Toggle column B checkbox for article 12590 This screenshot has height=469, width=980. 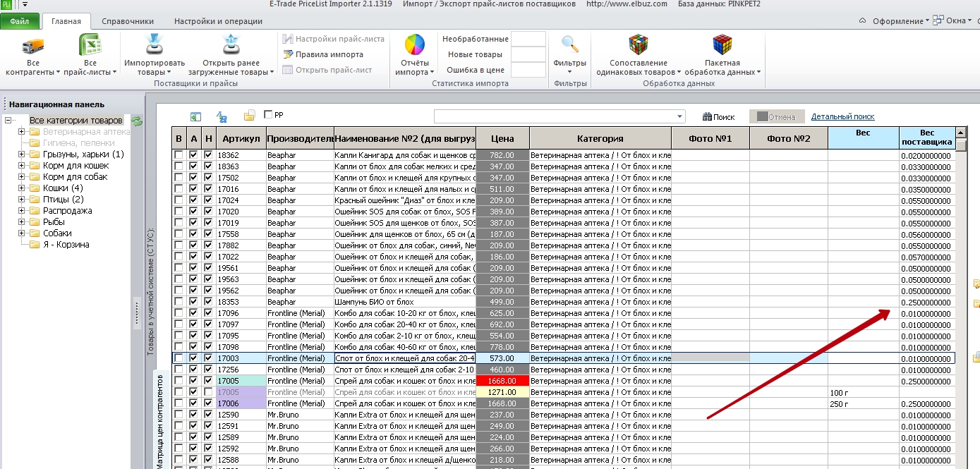pos(179,415)
